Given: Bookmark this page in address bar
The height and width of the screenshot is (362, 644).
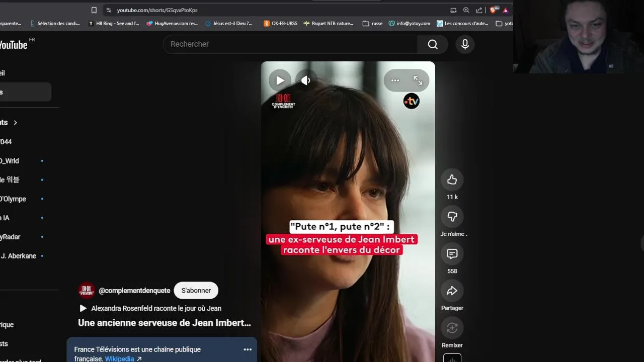Looking at the screenshot, I should point(94,10).
